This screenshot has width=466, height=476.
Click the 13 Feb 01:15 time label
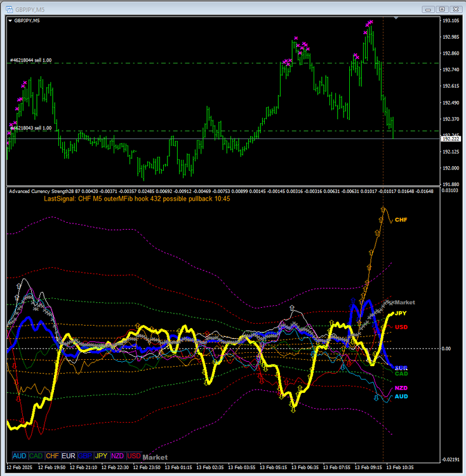(x=178, y=468)
